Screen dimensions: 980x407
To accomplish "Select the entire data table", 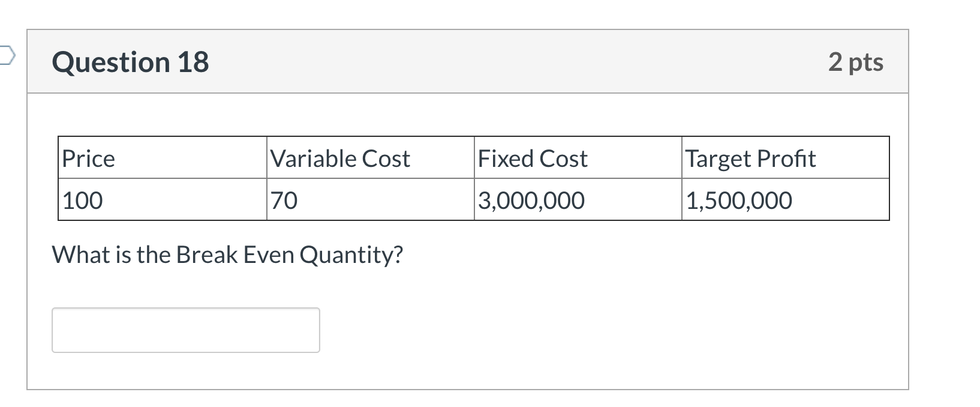I will pos(472,178).
